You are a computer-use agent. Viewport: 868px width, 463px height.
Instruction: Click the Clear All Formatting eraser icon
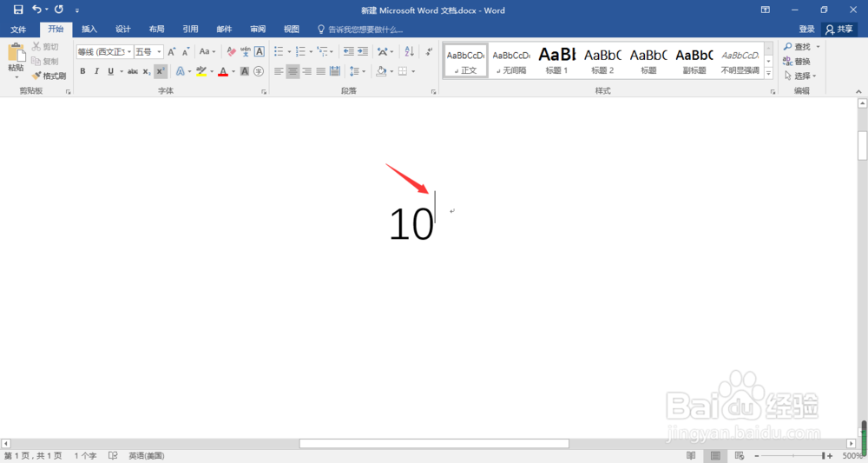click(232, 51)
